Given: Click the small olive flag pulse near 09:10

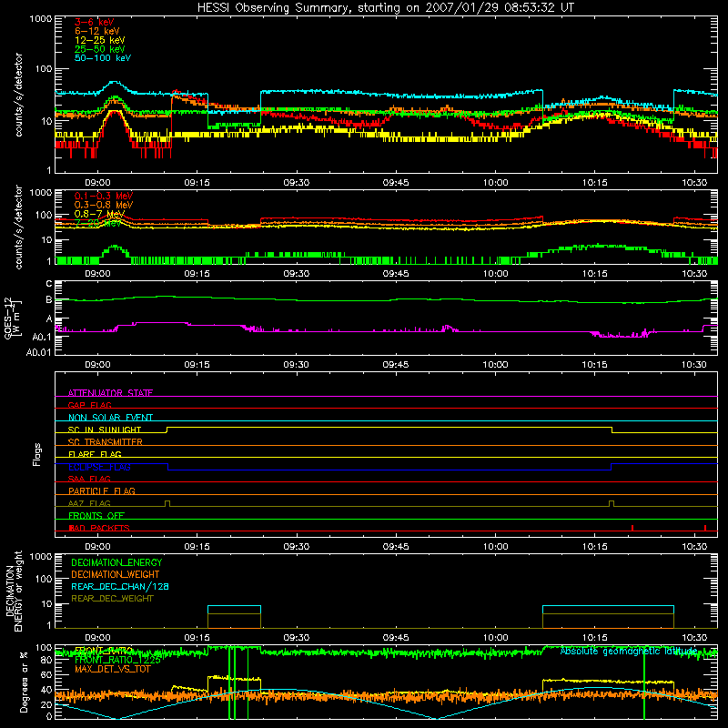Looking at the screenshot, I should click(x=167, y=504).
